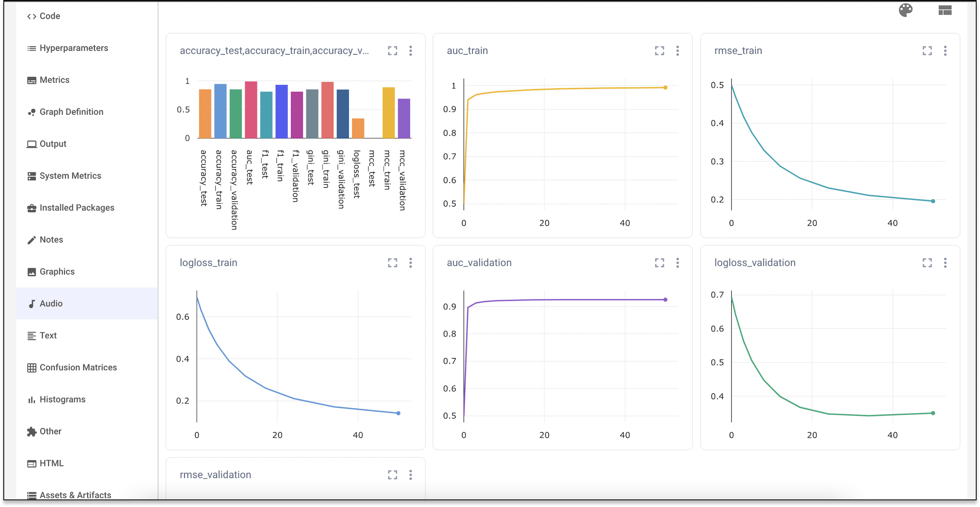The image size is (980, 507).
Task: Click the Histograms bar icon
Action: pos(32,400)
